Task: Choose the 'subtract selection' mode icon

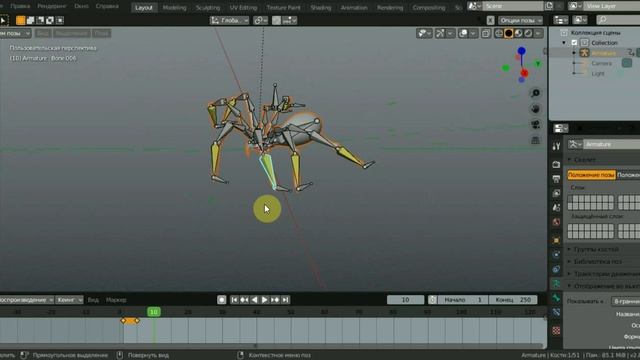Action: [x=40, y=20]
